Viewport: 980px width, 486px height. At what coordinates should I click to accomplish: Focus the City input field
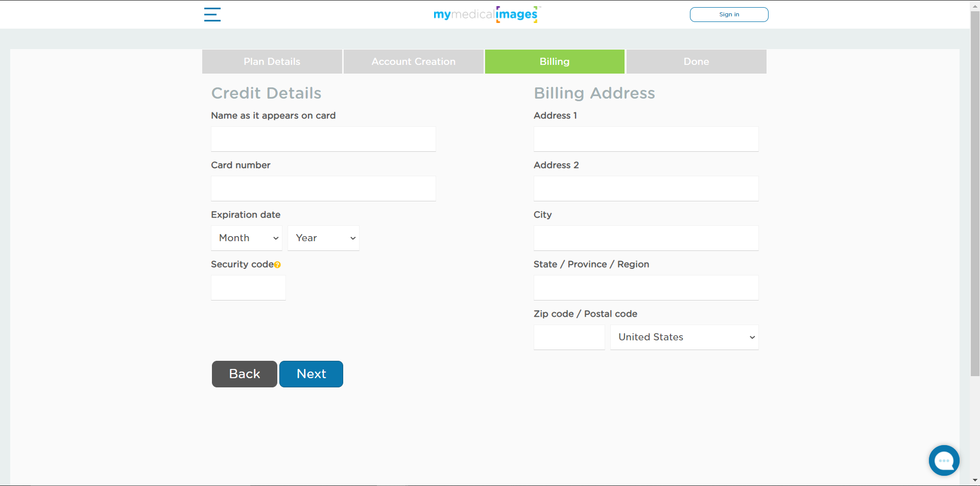tap(646, 238)
